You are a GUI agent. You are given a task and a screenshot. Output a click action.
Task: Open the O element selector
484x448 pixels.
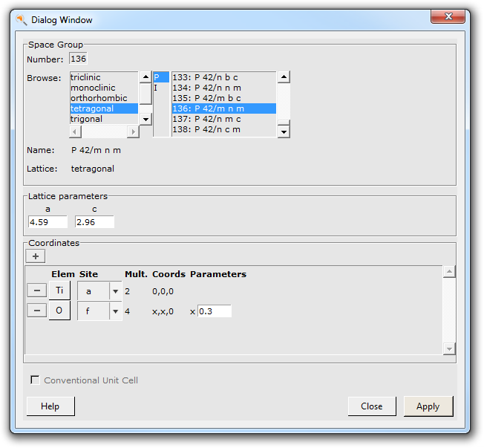(x=59, y=311)
